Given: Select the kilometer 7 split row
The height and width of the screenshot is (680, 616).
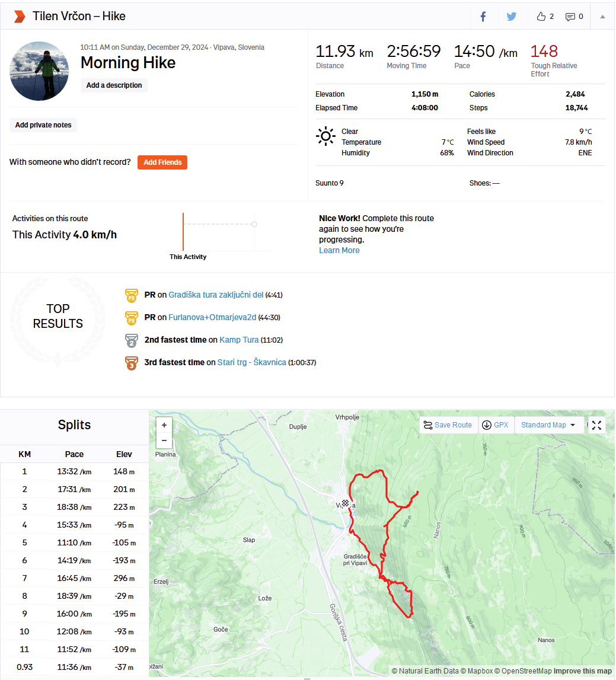Looking at the screenshot, I should coord(75,578).
